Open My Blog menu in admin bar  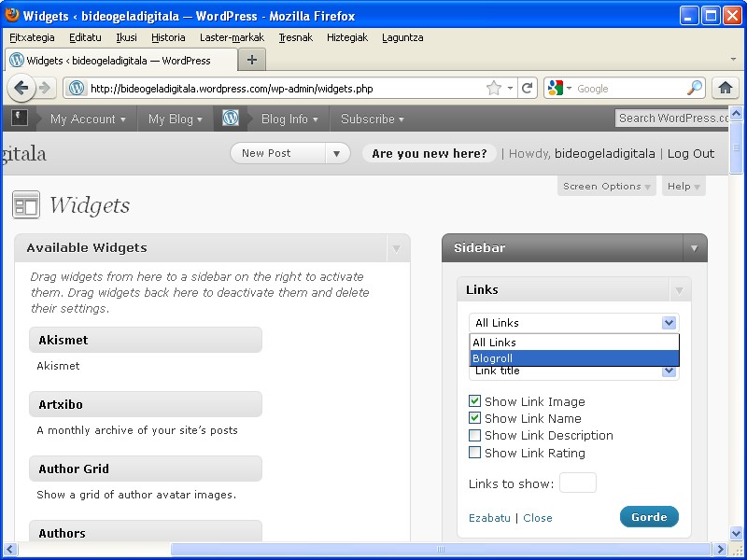point(176,119)
